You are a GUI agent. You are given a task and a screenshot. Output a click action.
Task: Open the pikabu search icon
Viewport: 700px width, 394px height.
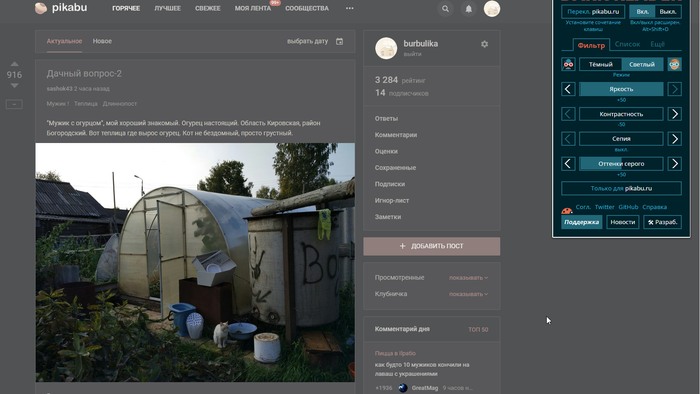pos(445,8)
